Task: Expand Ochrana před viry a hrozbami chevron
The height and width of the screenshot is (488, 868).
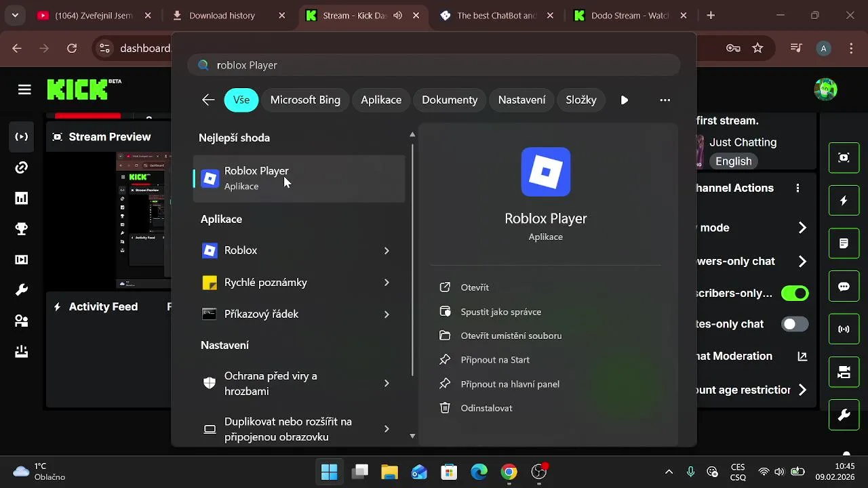Action: tap(387, 384)
